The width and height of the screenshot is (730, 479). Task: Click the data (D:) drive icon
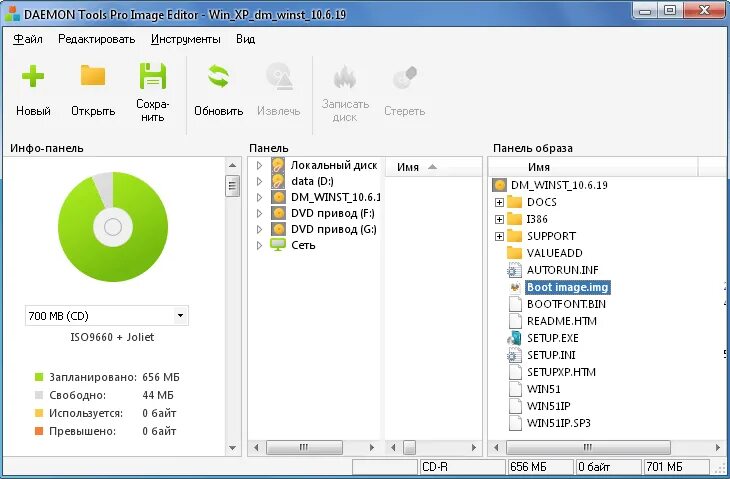[x=278, y=181]
